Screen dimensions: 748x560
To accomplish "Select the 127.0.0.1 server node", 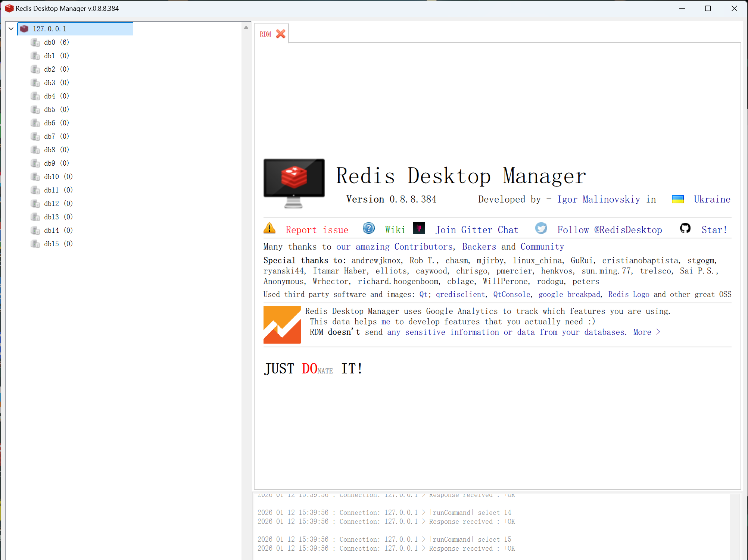I will [50, 29].
